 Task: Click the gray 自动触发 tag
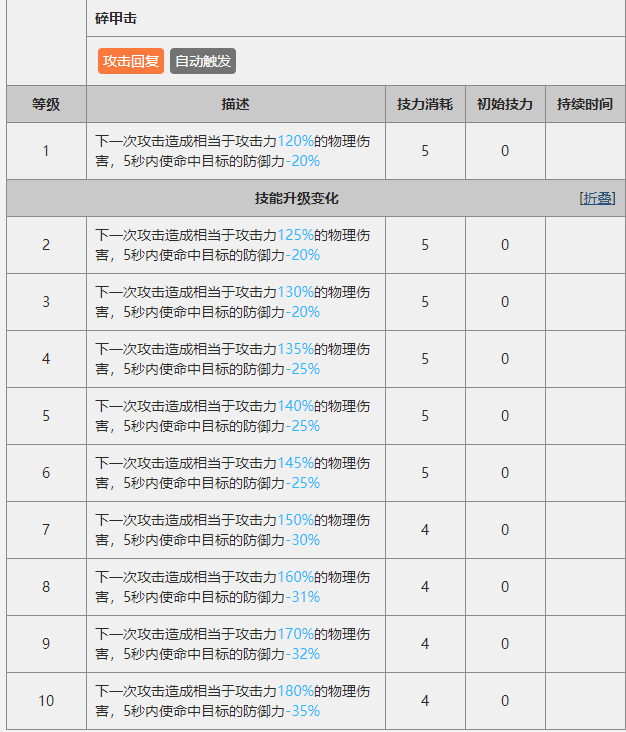tap(203, 61)
